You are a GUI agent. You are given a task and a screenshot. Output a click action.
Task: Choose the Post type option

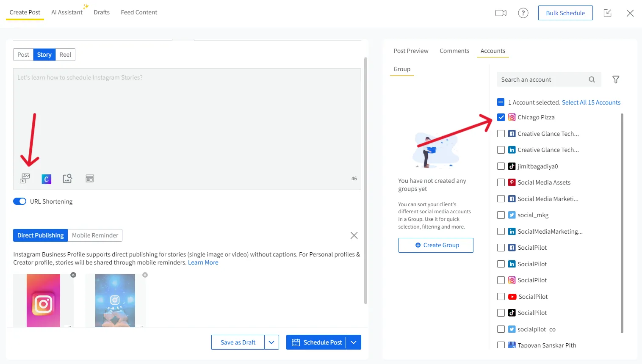(x=23, y=55)
